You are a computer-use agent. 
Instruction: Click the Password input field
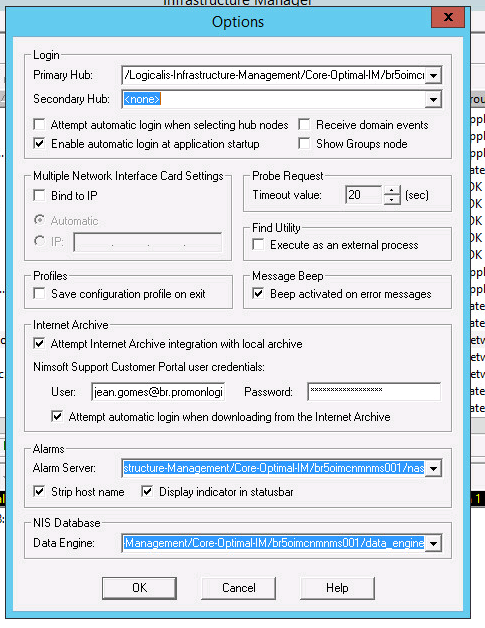374,391
